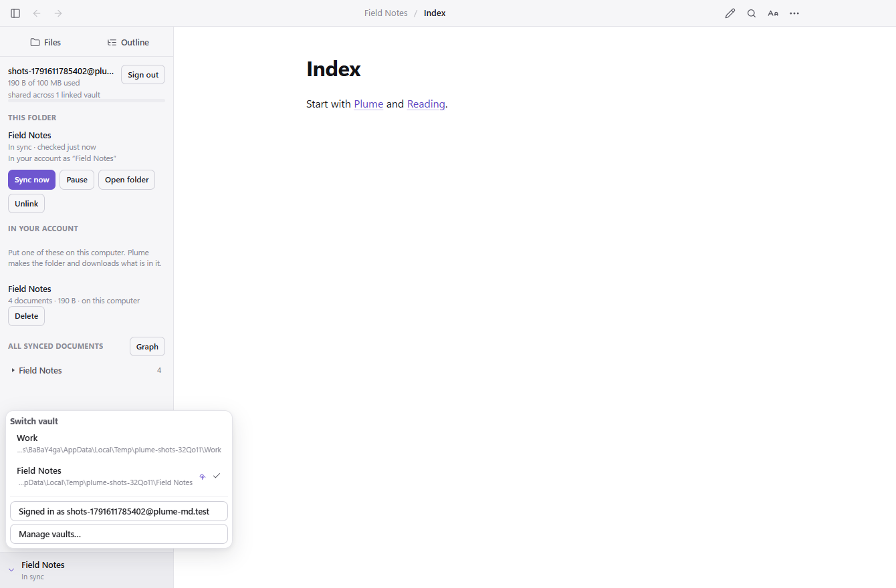Click the account email shots-1791611785402@plu...

click(61, 71)
